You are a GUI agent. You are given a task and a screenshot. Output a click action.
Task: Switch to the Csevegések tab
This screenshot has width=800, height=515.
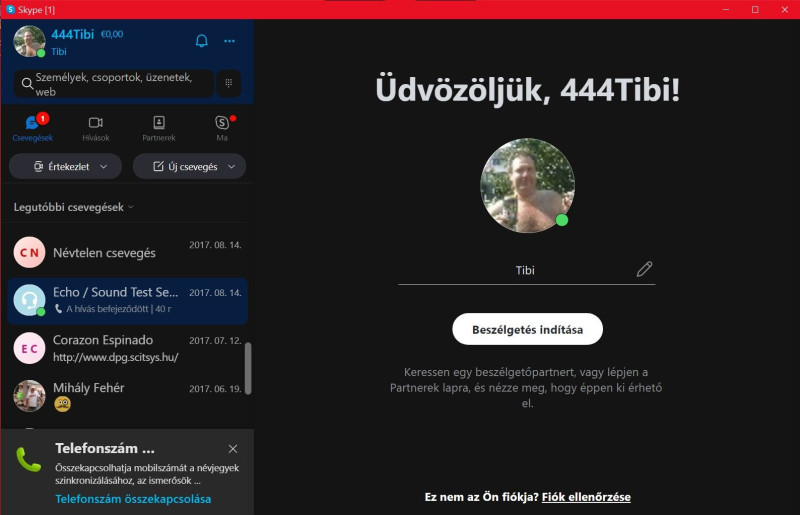[x=33, y=128]
